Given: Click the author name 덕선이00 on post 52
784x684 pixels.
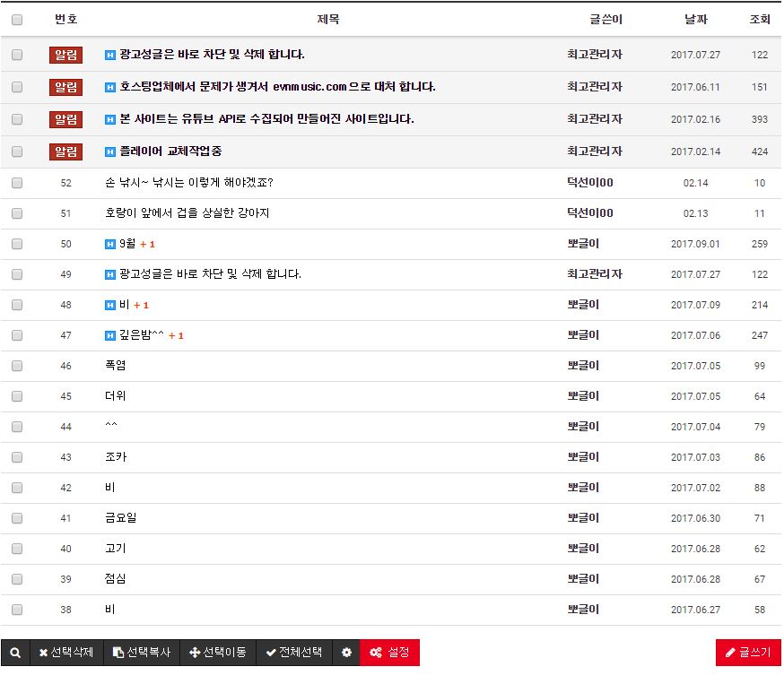Looking at the screenshot, I should 589,183.
